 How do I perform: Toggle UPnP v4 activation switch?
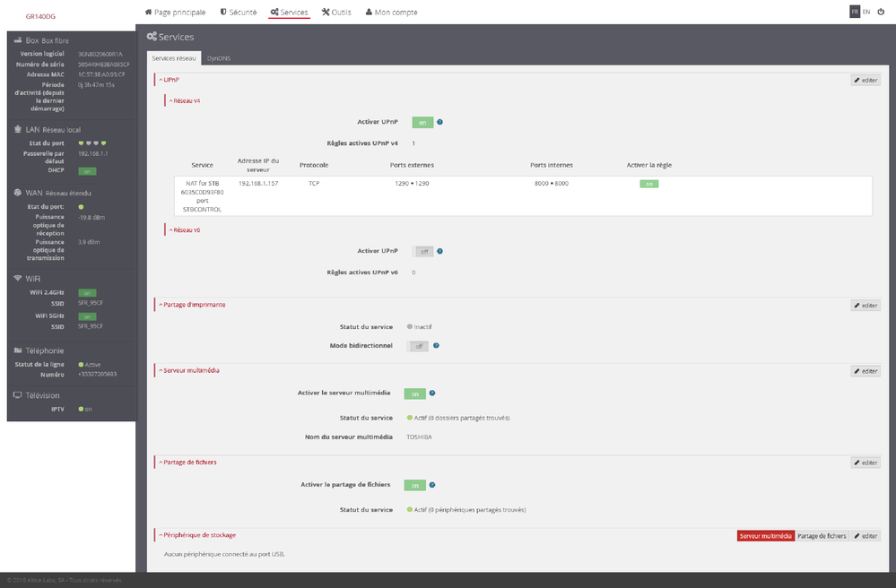pos(422,122)
